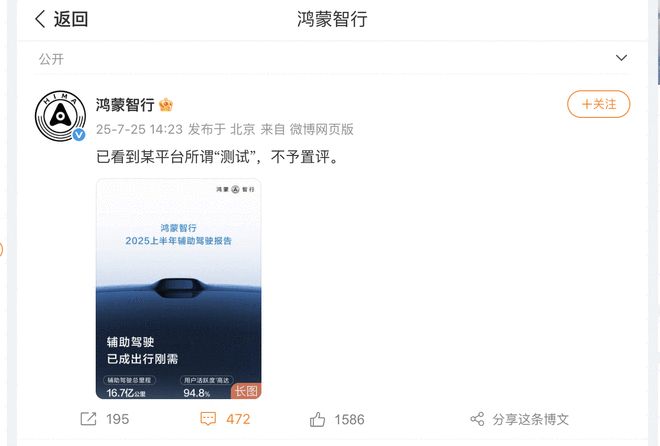This screenshot has height=446, width=660.
Task: Expand the 公开 visibility dropdown chevron
Action: click(x=621, y=58)
